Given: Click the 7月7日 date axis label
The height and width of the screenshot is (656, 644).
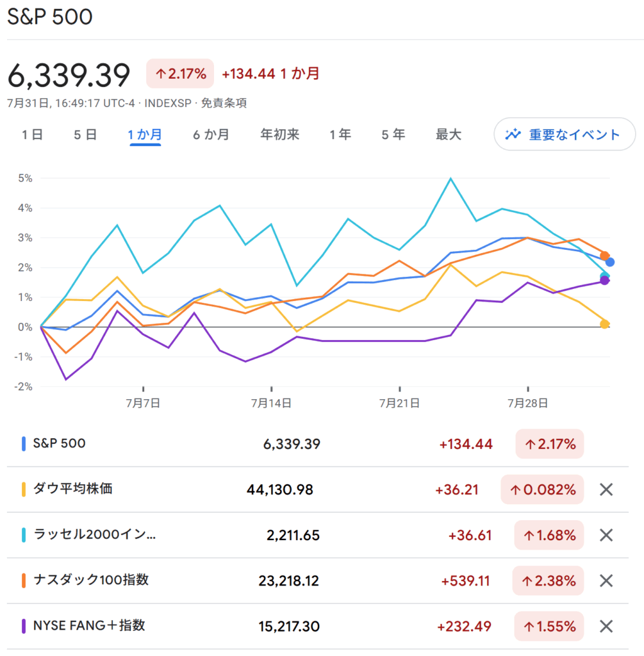Looking at the screenshot, I should click(x=143, y=404).
